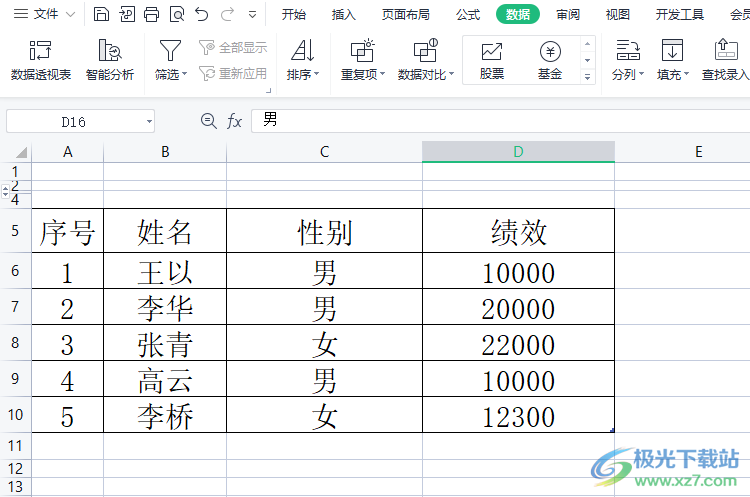Viewport: 750px width, 497px height.
Task: Click the 查找录入 lookup entry icon
Action: click(726, 51)
